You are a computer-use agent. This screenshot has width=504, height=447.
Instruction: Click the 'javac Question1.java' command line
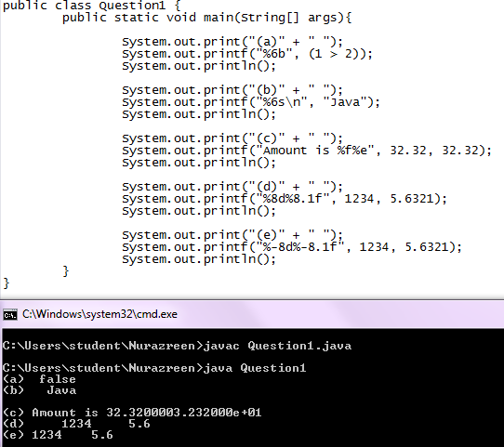(x=177, y=346)
